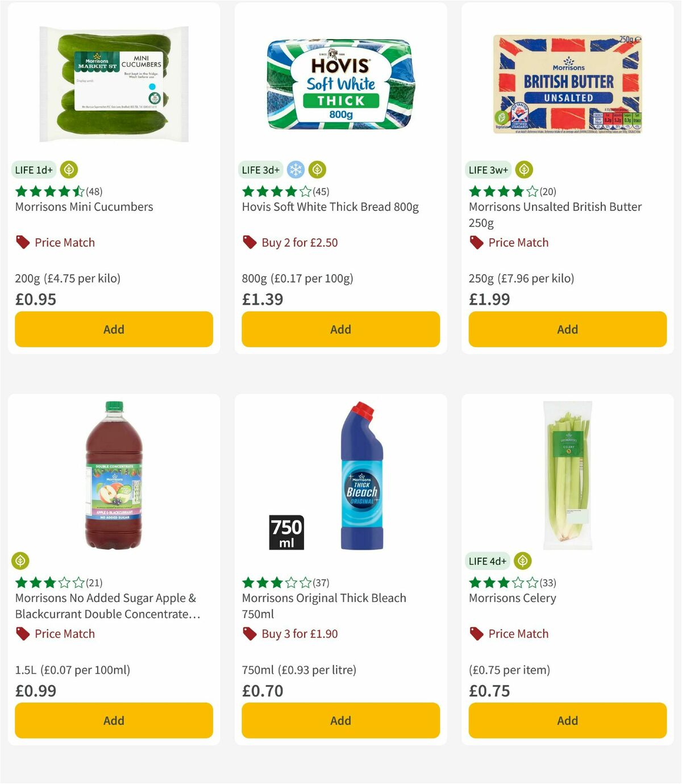Click the leaf icon on British Butter card

[x=524, y=169]
